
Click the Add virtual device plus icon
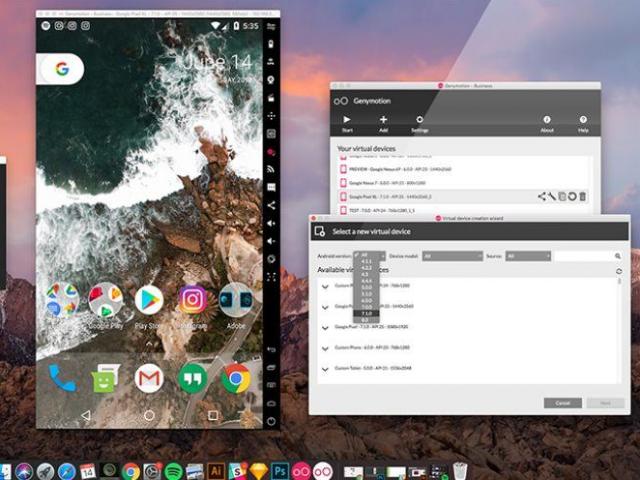click(x=383, y=122)
